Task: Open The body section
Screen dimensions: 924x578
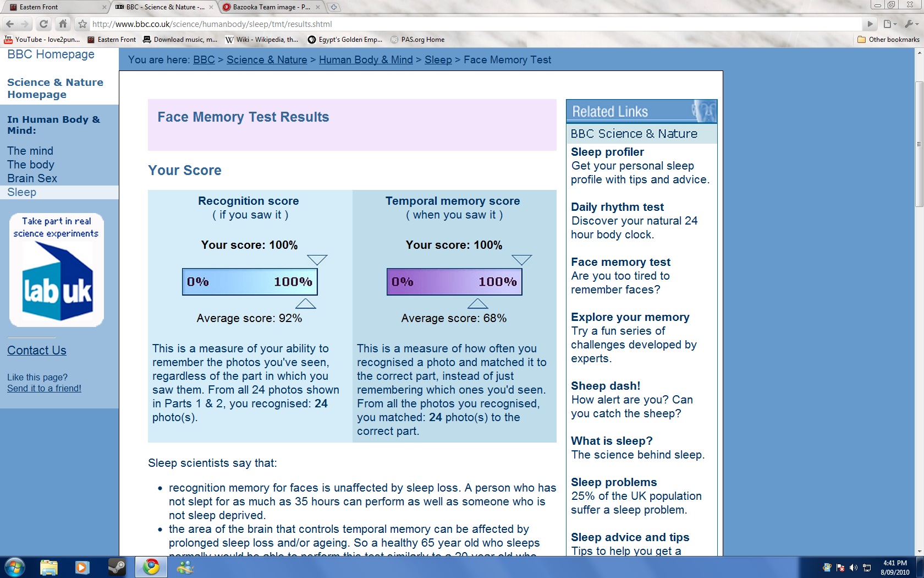Action: click(31, 165)
